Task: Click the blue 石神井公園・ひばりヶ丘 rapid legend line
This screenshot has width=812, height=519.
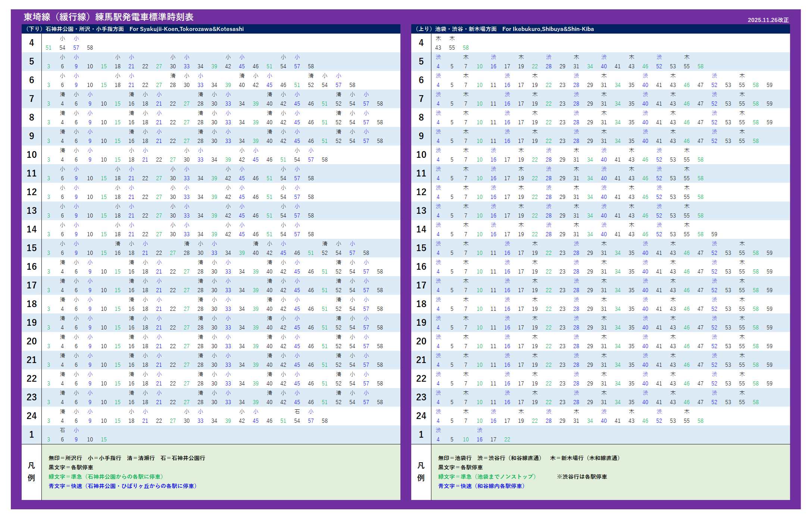Action: [122, 486]
